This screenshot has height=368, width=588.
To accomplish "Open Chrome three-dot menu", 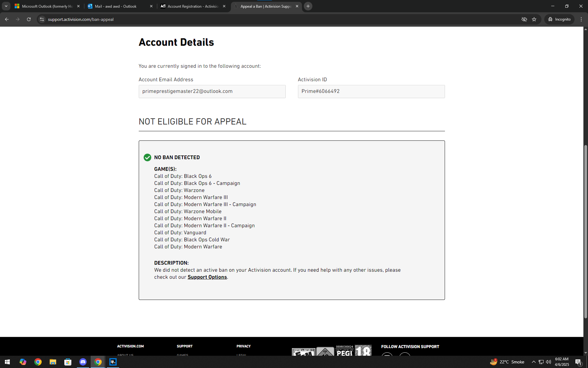I will [581, 19].
